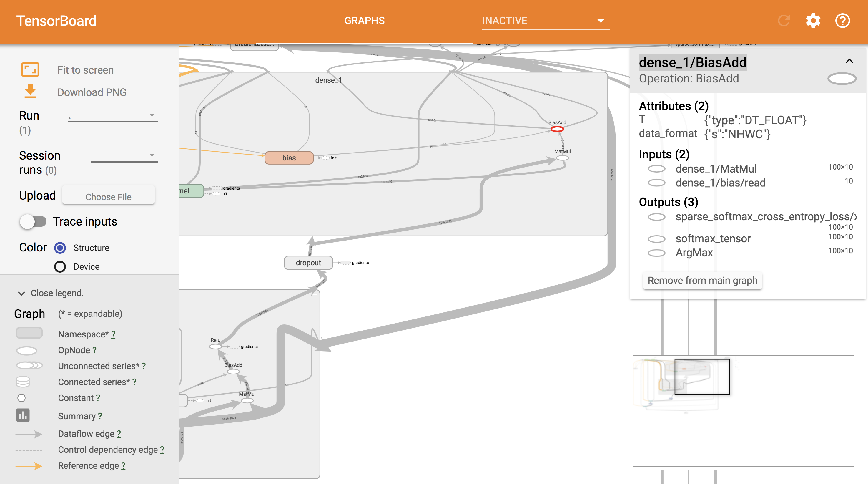Click the Download PNG arrow icon
The width and height of the screenshot is (868, 484).
click(30, 92)
